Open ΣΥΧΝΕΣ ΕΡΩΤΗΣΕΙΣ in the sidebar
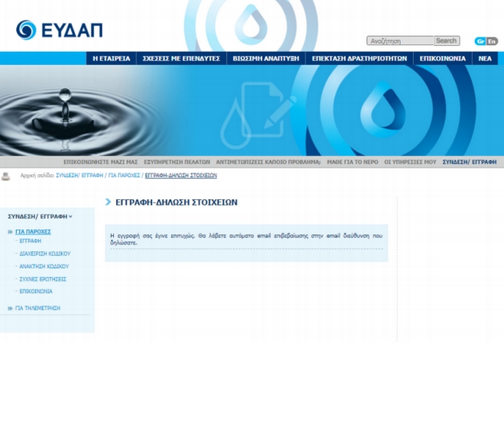The height and width of the screenshot is (427, 504). (x=42, y=279)
